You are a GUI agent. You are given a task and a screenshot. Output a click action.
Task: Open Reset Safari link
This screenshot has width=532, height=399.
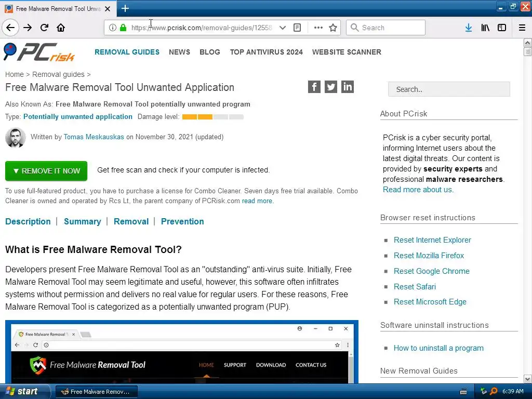(x=415, y=287)
